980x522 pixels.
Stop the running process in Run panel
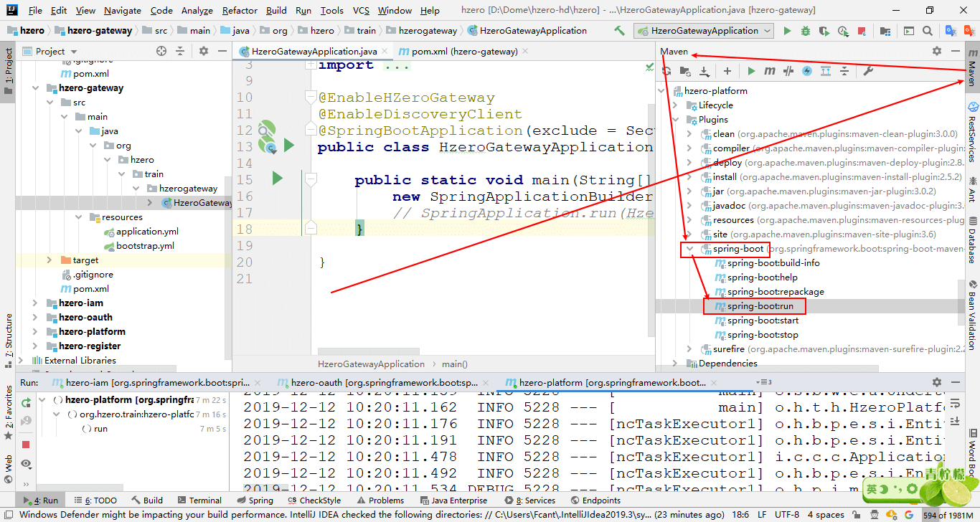[27, 445]
